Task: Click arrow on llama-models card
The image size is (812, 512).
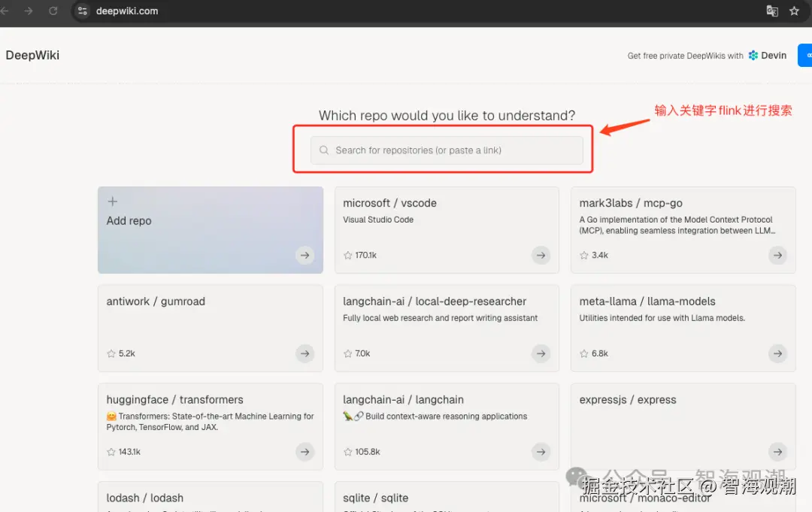Action: (x=778, y=353)
